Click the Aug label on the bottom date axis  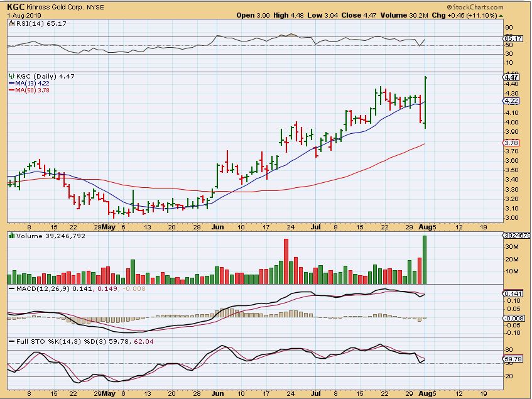click(x=425, y=394)
